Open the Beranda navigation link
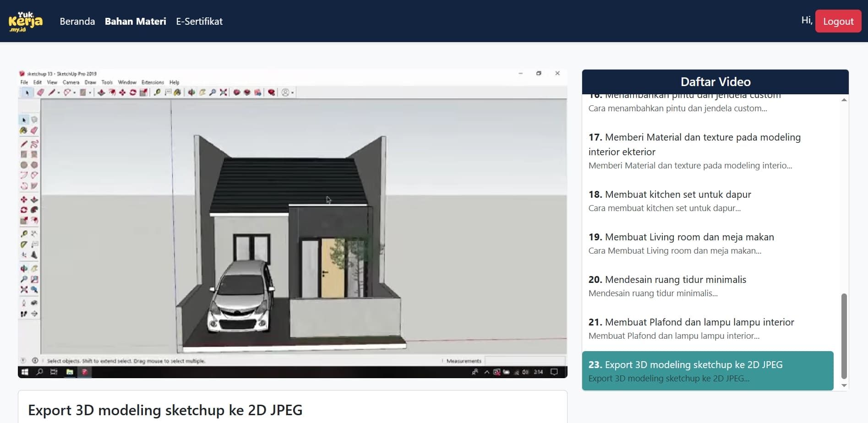 pos(77,21)
